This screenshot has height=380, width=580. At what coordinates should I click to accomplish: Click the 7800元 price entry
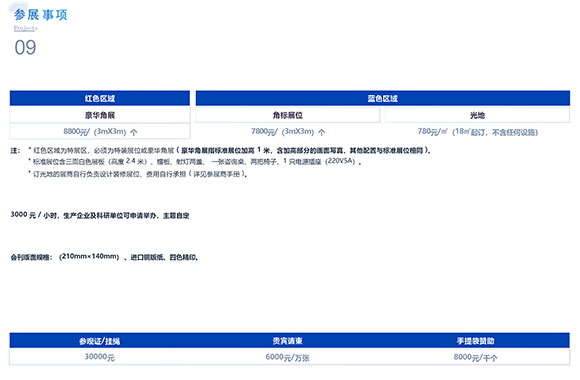click(x=288, y=131)
